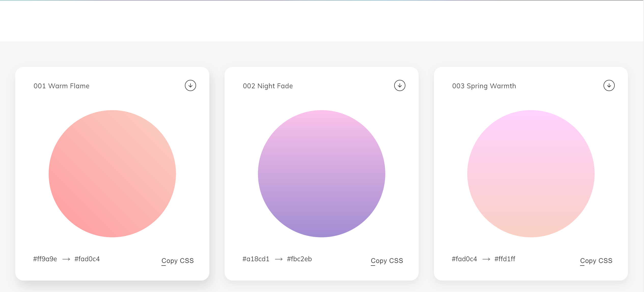Download the Warm Flame gradient image
Screen dimensions: 644x292
click(190, 85)
